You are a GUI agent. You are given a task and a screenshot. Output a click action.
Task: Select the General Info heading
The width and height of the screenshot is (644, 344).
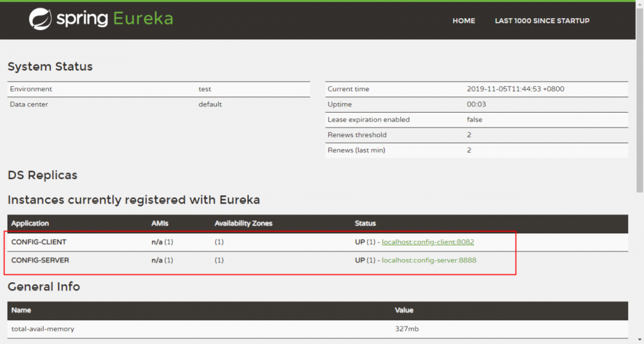(44, 287)
